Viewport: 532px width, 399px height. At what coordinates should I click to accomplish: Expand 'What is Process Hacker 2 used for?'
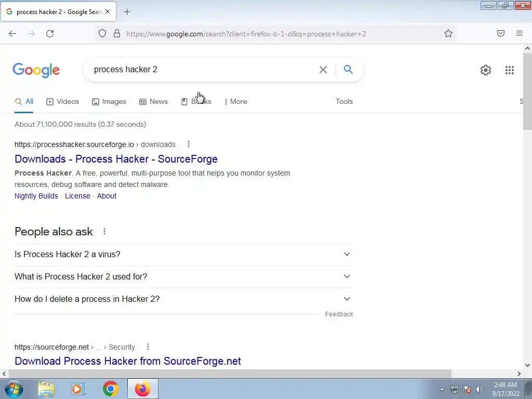pyautogui.click(x=184, y=277)
